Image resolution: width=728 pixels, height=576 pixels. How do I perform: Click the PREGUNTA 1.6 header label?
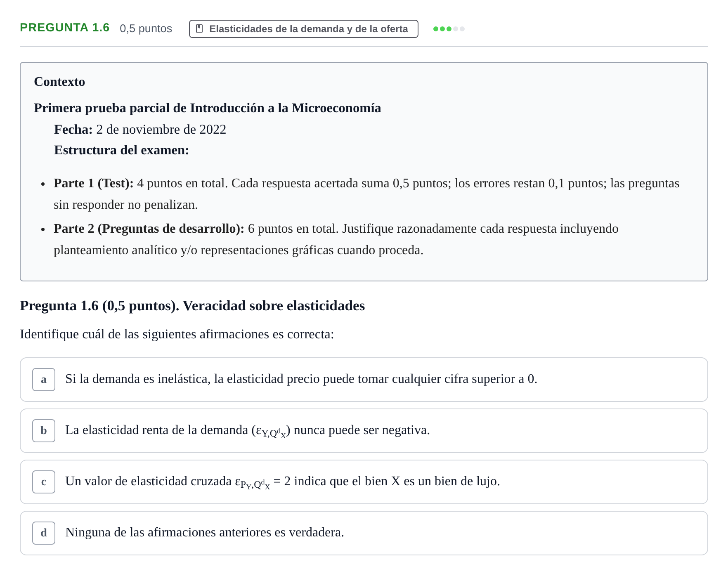(65, 28)
